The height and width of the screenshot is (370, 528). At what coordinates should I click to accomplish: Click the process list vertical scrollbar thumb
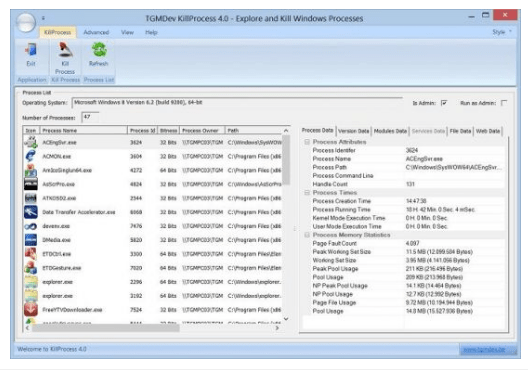coord(286,160)
